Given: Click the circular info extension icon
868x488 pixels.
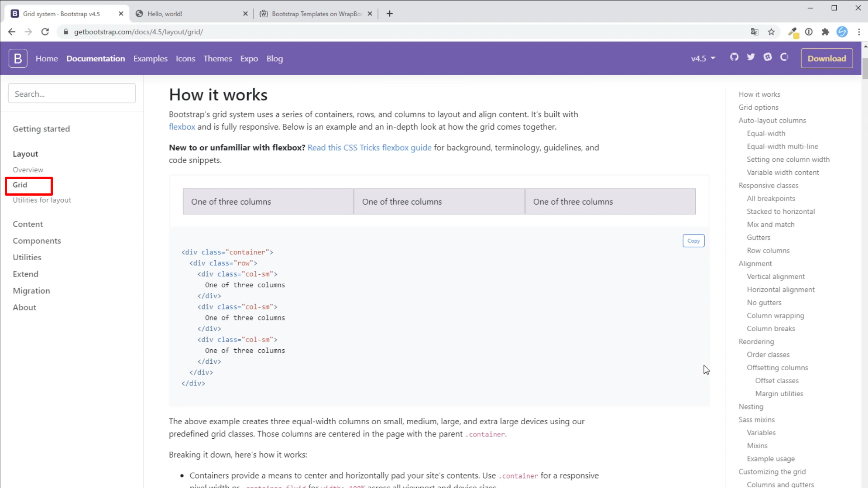Looking at the screenshot, I should pyautogui.click(x=809, y=32).
